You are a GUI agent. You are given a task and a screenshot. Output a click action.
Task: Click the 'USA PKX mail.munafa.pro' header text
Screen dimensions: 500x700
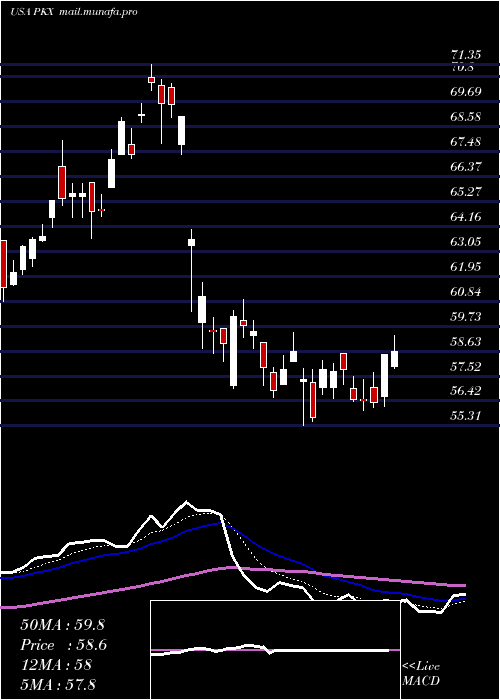point(74,12)
